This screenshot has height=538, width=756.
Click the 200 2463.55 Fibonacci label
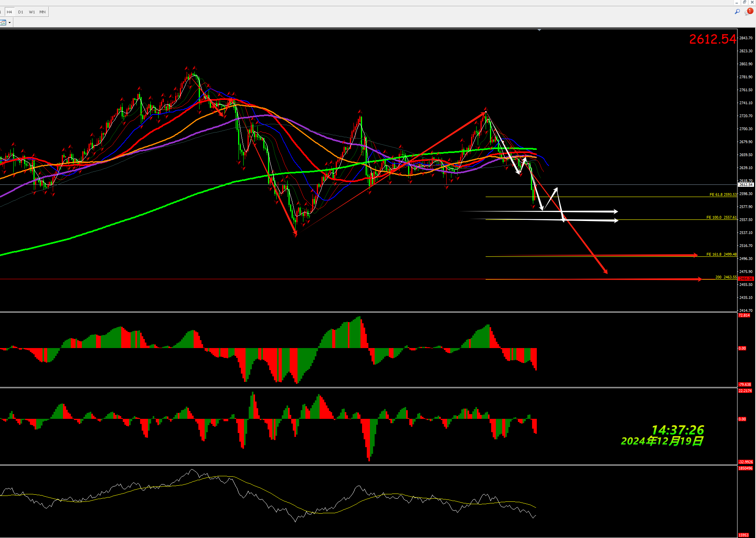(x=725, y=277)
